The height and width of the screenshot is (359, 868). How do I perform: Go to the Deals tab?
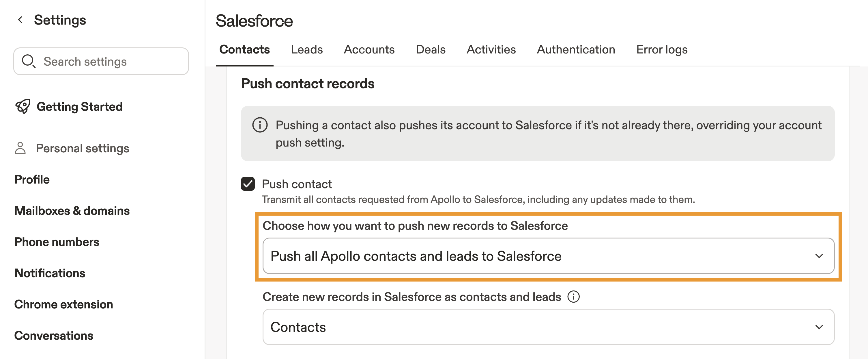pos(430,50)
